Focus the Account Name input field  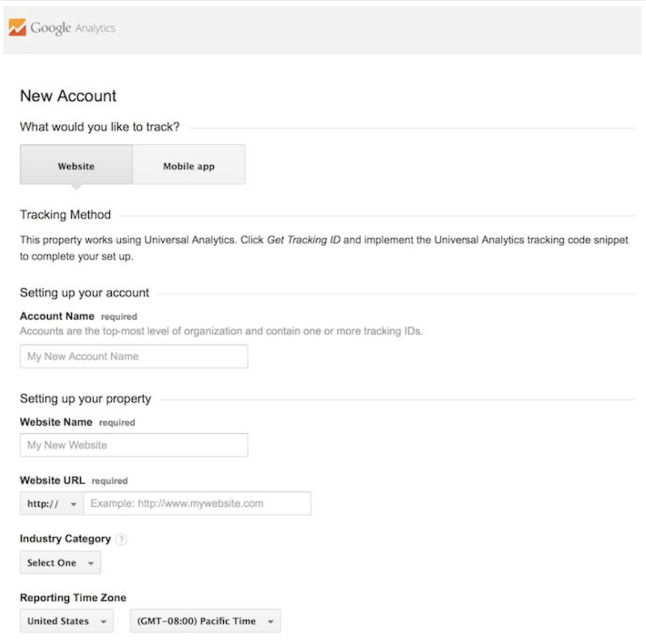point(133,357)
